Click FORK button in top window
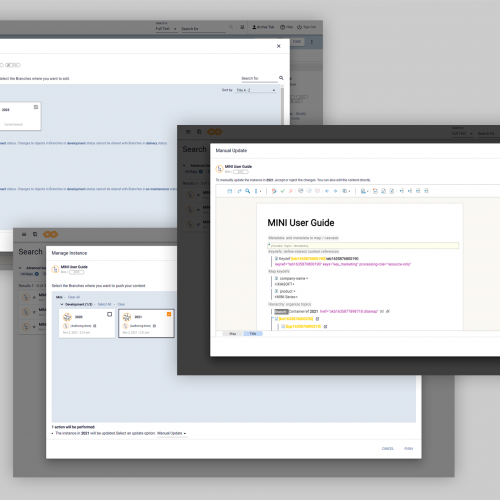The image size is (500, 500). [297, 42]
